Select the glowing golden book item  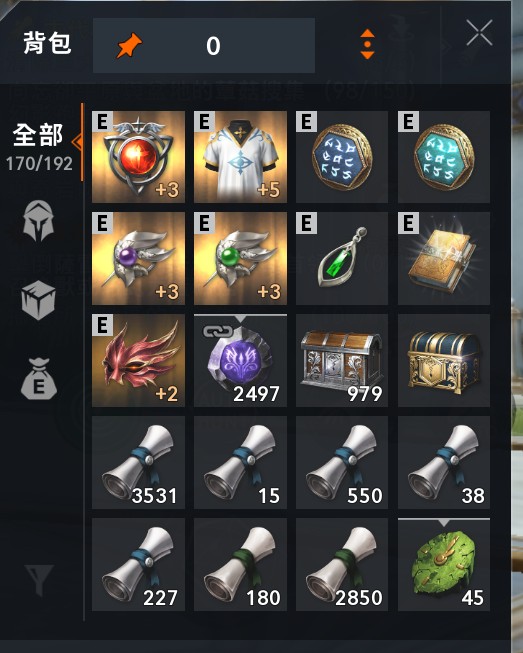[444, 259]
